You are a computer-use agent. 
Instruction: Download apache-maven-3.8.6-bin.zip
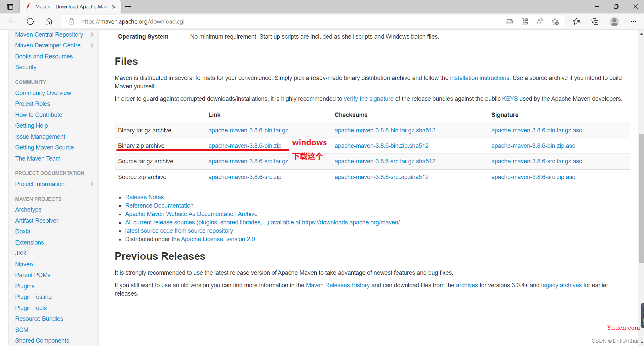click(245, 146)
